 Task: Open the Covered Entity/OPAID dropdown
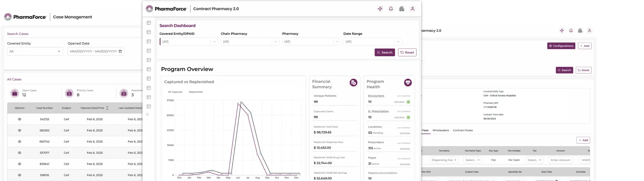click(189, 42)
